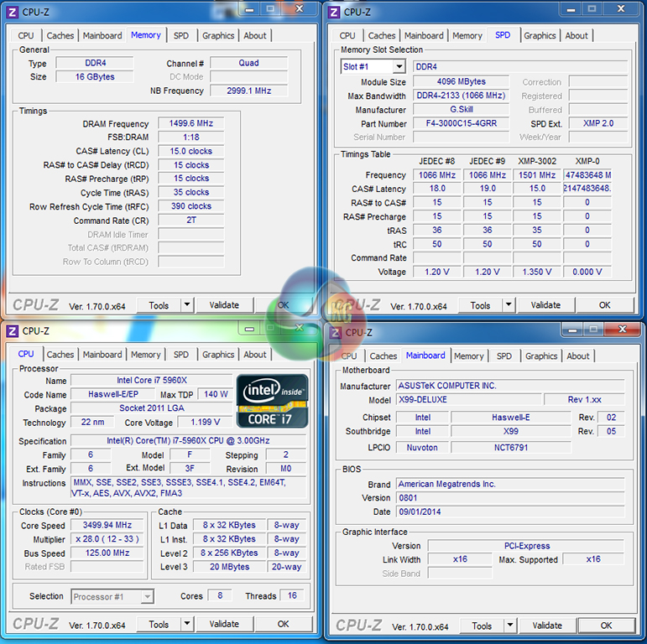The height and width of the screenshot is (644, 647).
Task: Click OK in the SPD window
Action: point(604,305)
